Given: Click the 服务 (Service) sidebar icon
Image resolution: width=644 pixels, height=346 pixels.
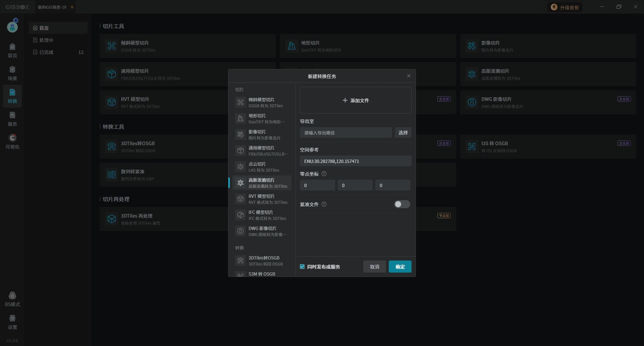Looking at the screenshot, I should coord(12,119).
